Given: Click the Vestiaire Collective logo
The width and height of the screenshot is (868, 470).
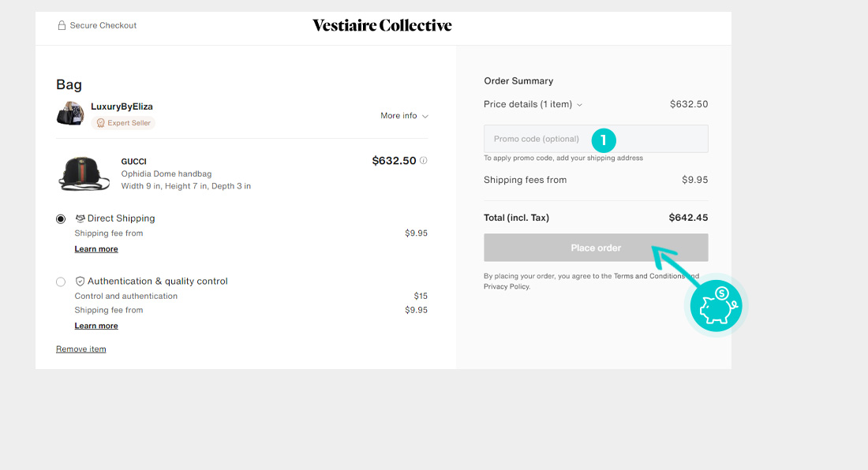Looking at the screenshot, I should [x=382, y=25].
